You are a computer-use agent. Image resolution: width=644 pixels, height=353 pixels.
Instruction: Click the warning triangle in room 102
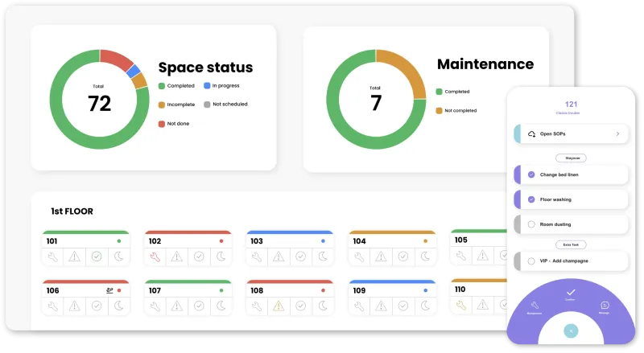(x=176, y=257)
